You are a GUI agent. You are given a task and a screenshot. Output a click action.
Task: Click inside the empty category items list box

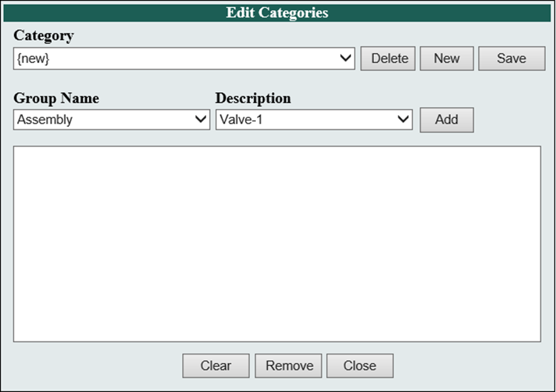277,244
